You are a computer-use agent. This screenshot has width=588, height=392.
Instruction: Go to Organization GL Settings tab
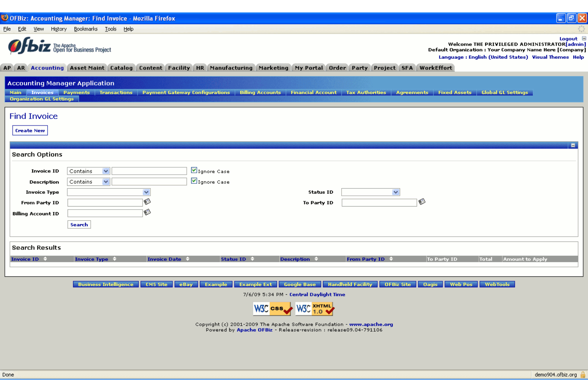42,99
